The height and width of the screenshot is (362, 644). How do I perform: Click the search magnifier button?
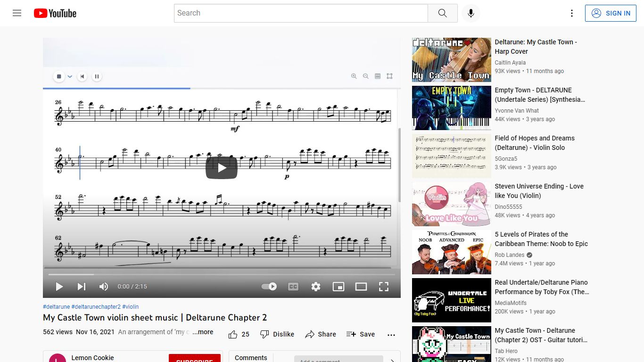pos(442,13)
